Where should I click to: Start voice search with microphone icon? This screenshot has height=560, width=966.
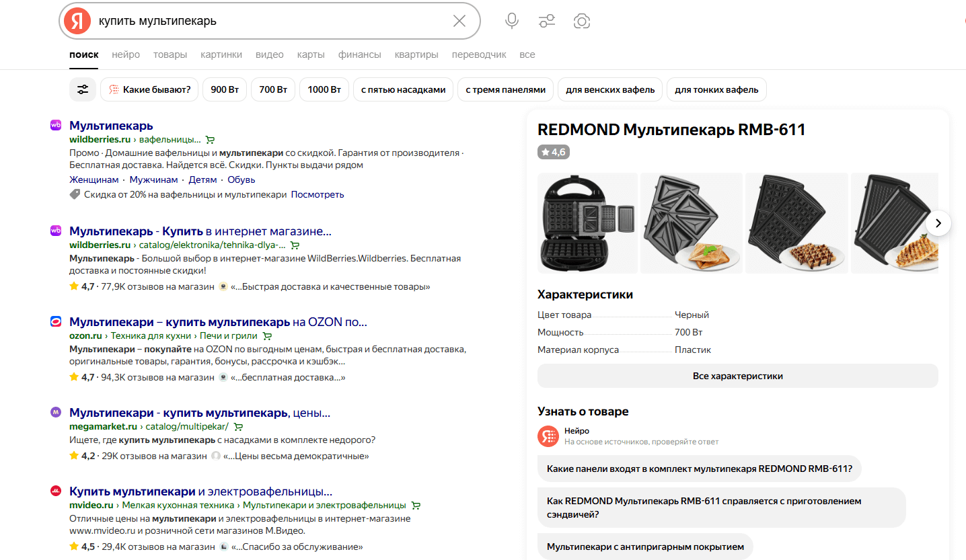click(x=512, y=21)
